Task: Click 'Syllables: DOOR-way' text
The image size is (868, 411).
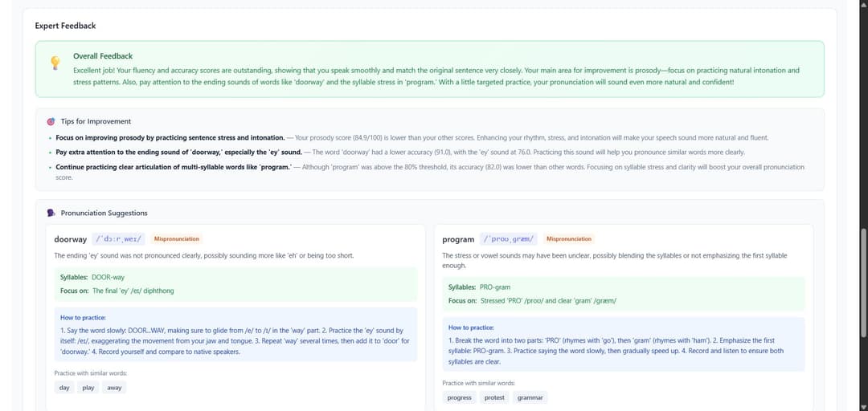Action: 93,278
